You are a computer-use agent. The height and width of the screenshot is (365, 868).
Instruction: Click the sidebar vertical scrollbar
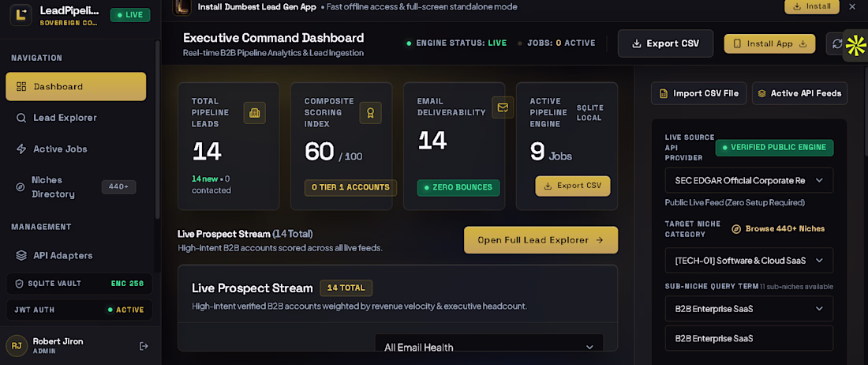click(159, 130)
